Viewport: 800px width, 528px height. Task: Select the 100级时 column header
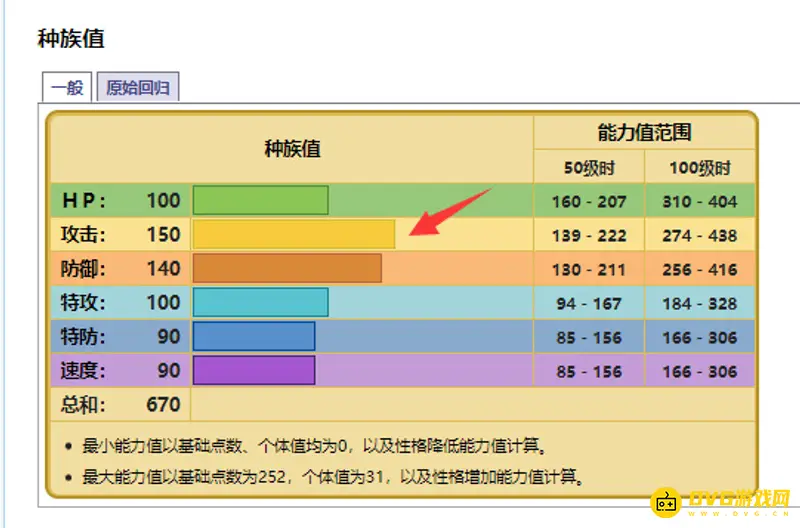[699, 167]
